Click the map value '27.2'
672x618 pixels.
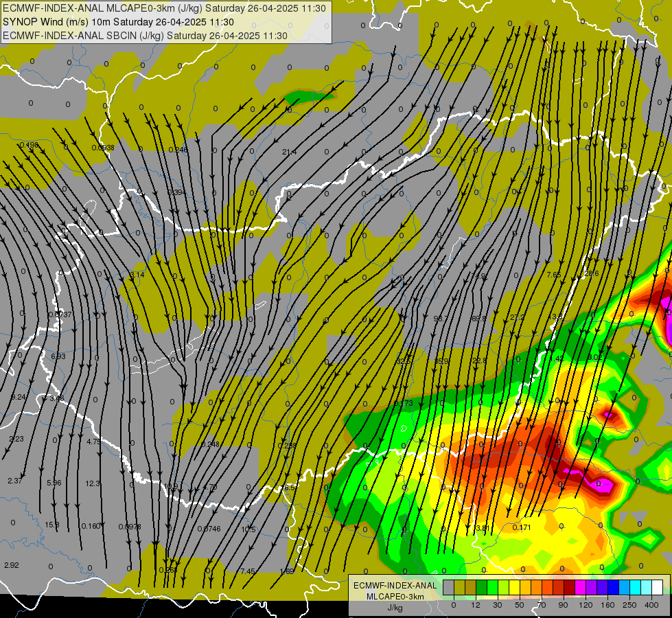pos(518,318)
